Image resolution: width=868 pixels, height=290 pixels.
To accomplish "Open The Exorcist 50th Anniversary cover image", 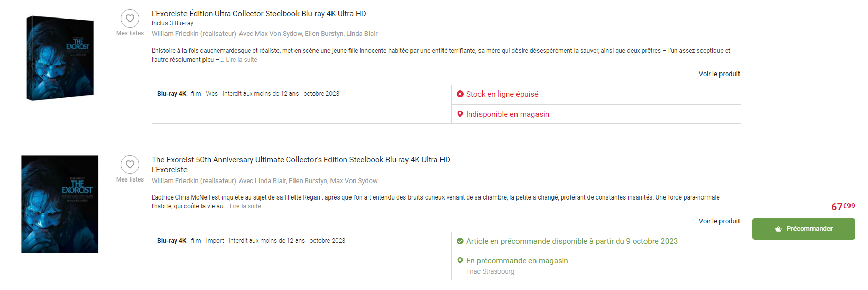I will (60, 204).
